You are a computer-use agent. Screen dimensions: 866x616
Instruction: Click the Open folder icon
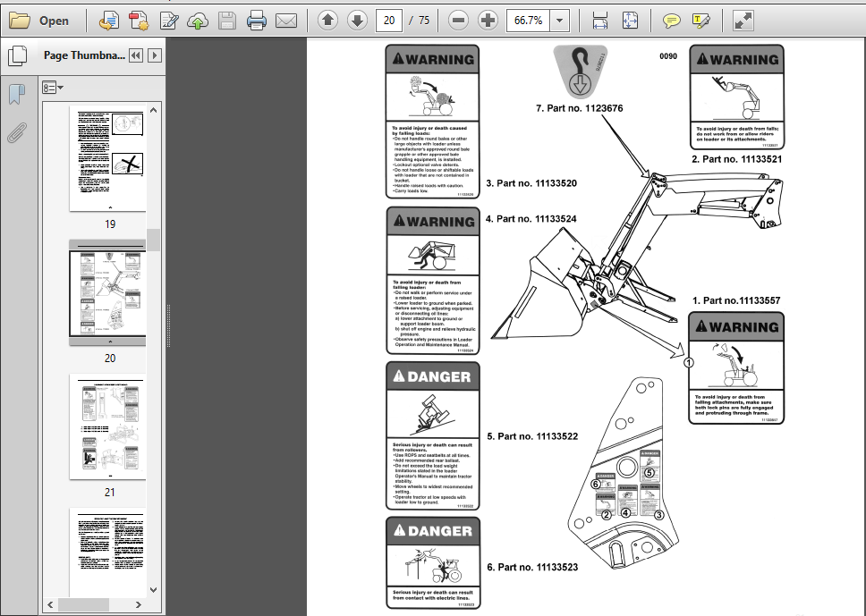[20, 21]
